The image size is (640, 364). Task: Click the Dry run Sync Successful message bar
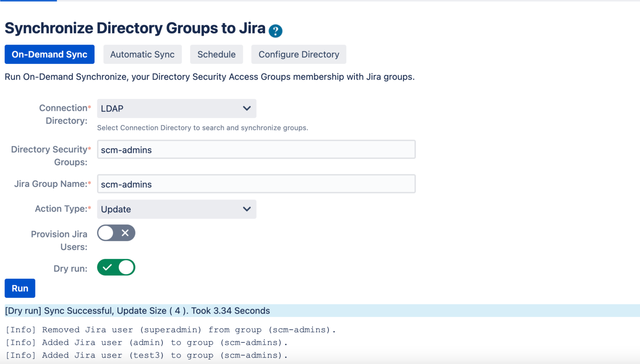click(138, 311)
